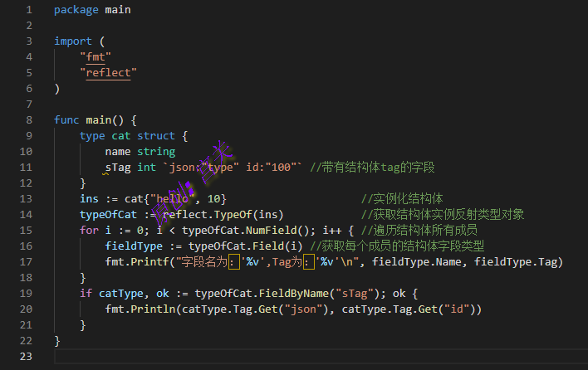
Task: Click the main function name
Action: [99, 119]
